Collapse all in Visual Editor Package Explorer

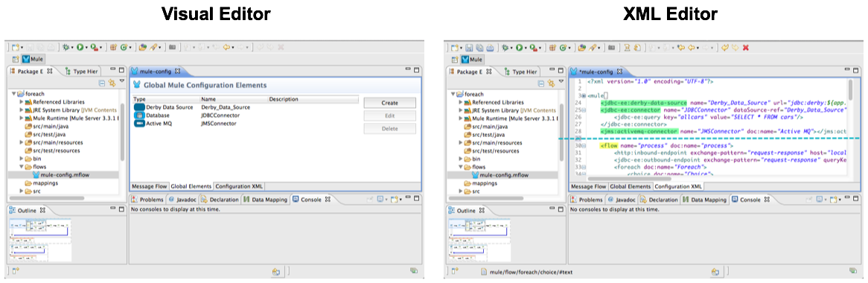[101, 83]
